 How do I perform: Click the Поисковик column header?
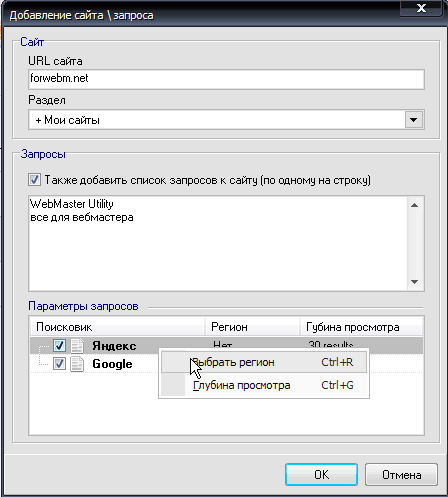coord(117,327)
